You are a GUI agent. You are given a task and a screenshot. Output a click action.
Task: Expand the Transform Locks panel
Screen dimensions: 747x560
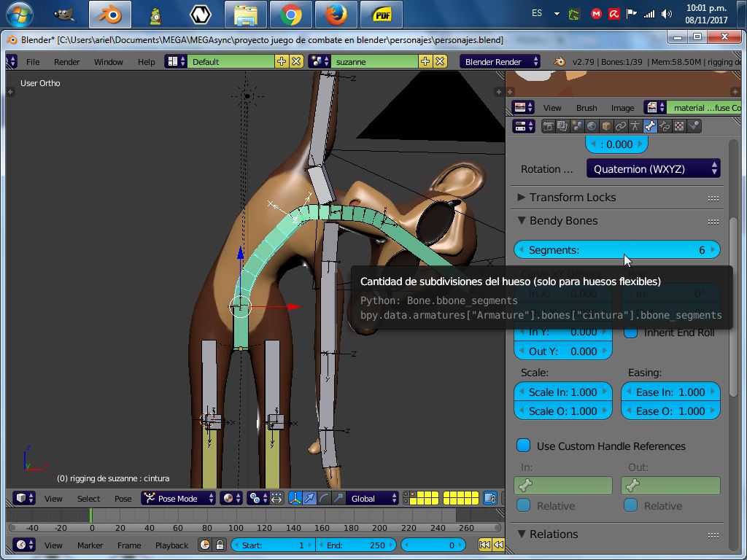coord(522,197)
